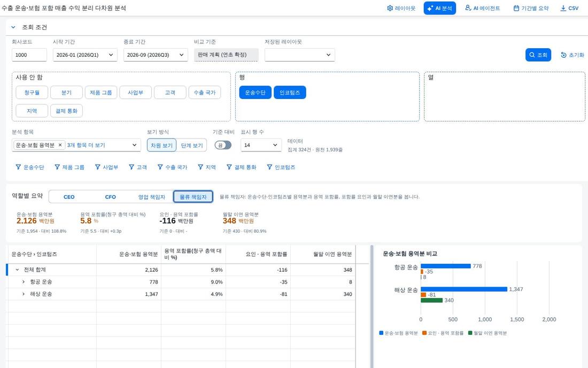Open the 시작 기간 dropdown
This screenshot has height=368, width=588.
click(85, 55)
